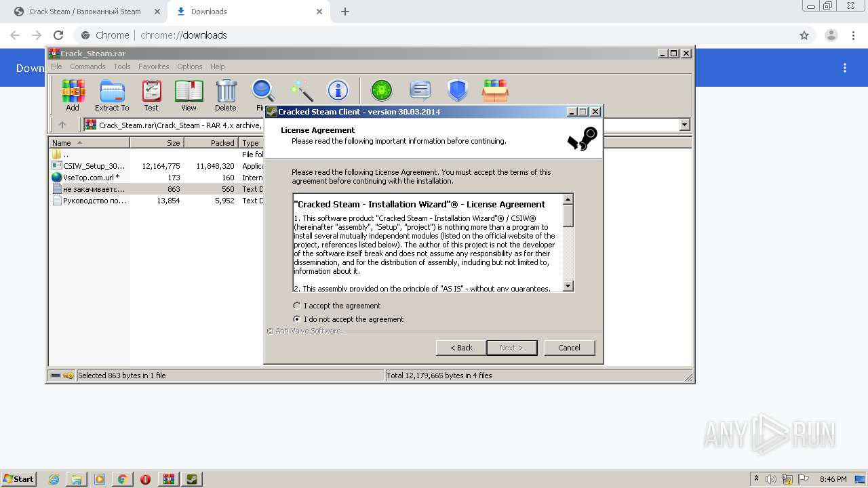The height and width of the screenshot is (488, 868).
Task: Open the Commands menu in WinRAR
Action: pos(87,66)
